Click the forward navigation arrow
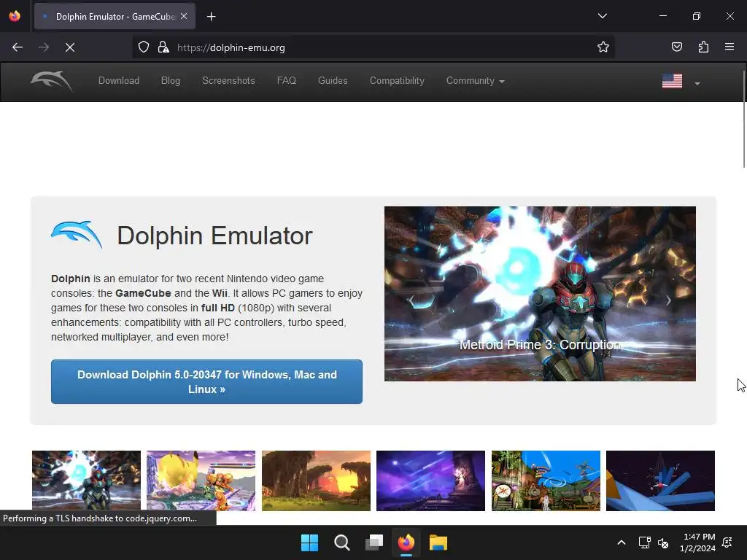747x560 pixels. (x=44, y=47)
